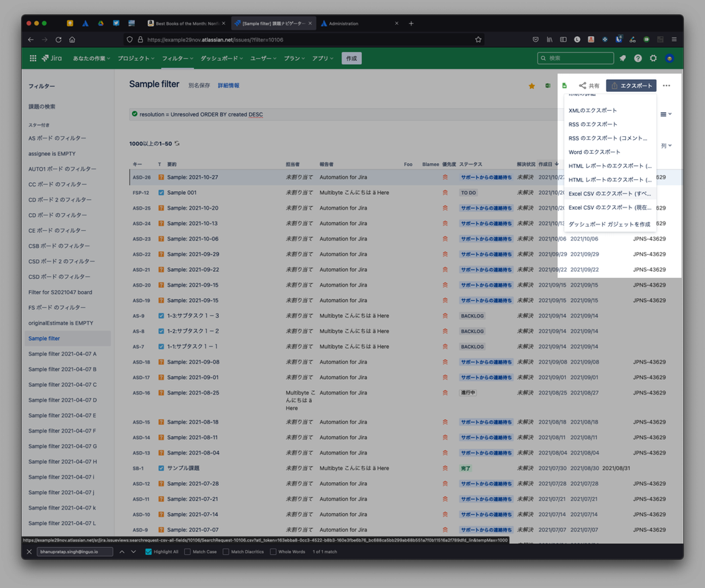Viewport: 705px width, 588px height.
Task: Open the more actions ellipsis next to export
Action: pyautogui.click(x=666, y=85)
